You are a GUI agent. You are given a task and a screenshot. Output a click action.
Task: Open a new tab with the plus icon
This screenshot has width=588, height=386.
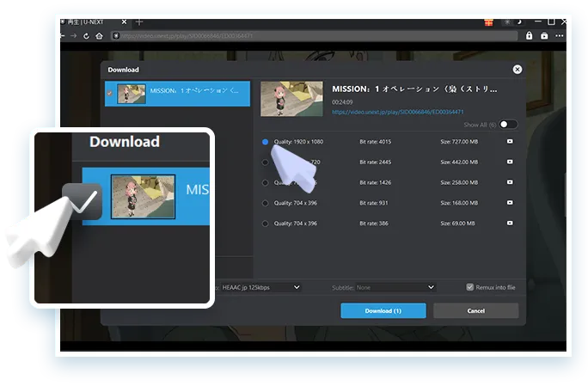pyautogui.click(x=139, y=22)
